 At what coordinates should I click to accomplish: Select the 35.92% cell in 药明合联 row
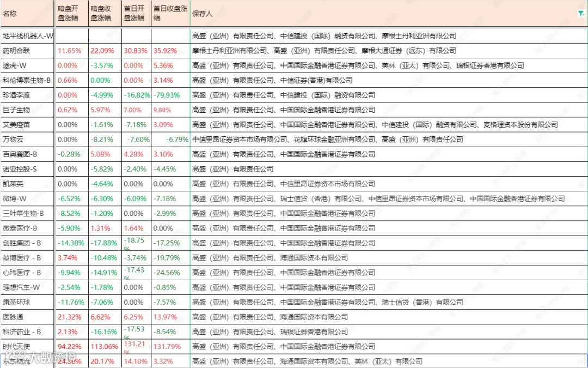coord(170,51)
